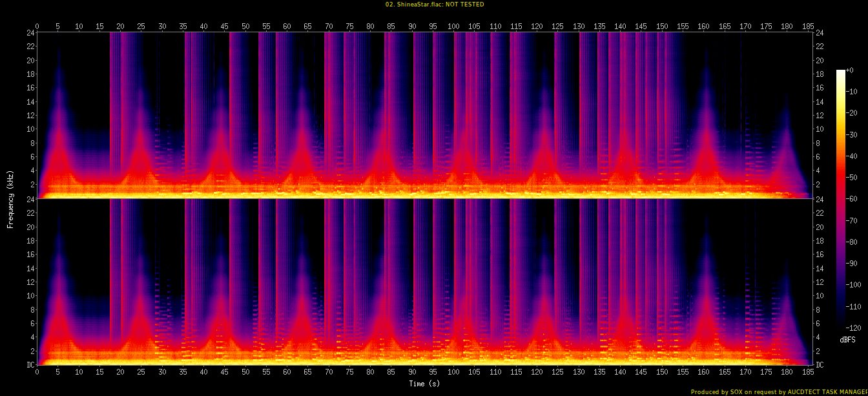
Task: Click the DC label at bottom left
Action: [30, 364]
